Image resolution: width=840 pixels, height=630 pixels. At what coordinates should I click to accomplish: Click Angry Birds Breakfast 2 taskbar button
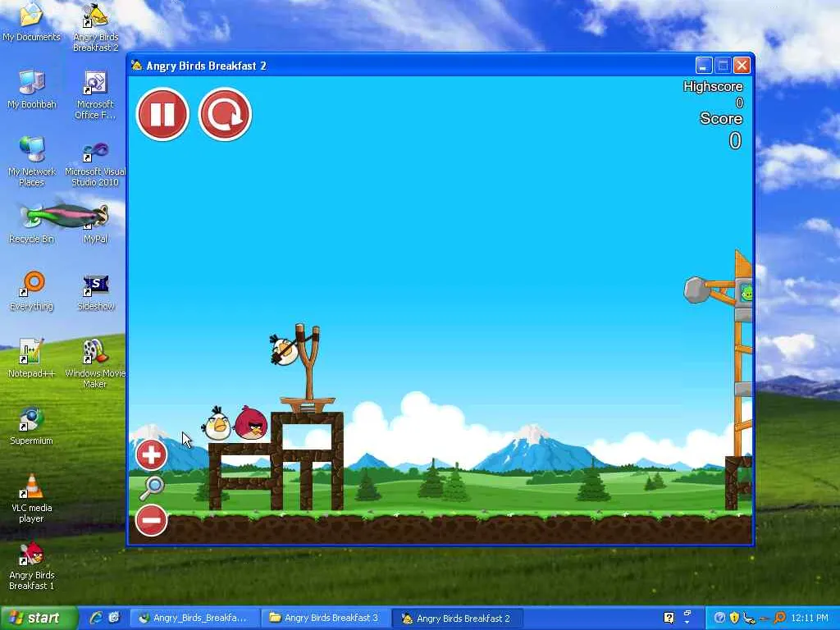coord(458,618)
